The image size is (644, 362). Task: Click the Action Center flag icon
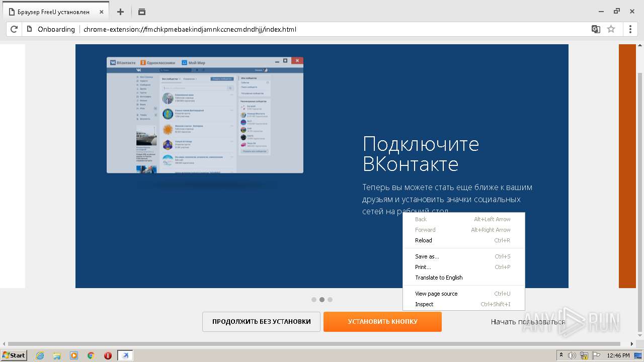click(596, 355)
